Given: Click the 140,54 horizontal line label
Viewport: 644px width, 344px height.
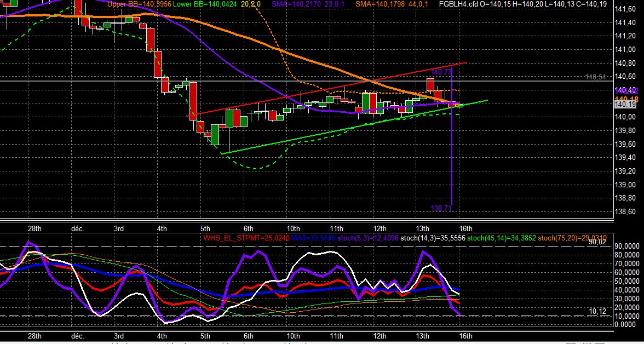Looking at the screenshot, I should [x=596, y=77].
